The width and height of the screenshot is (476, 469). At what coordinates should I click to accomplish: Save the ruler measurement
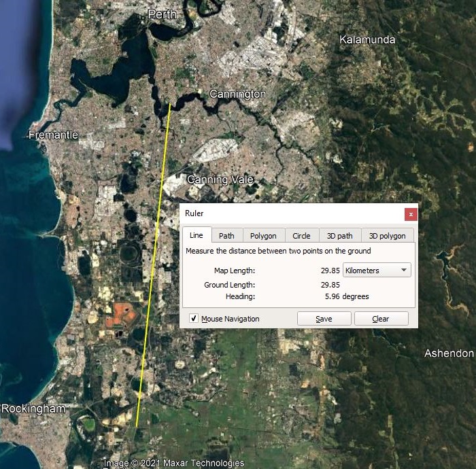(x=324, y=319)
